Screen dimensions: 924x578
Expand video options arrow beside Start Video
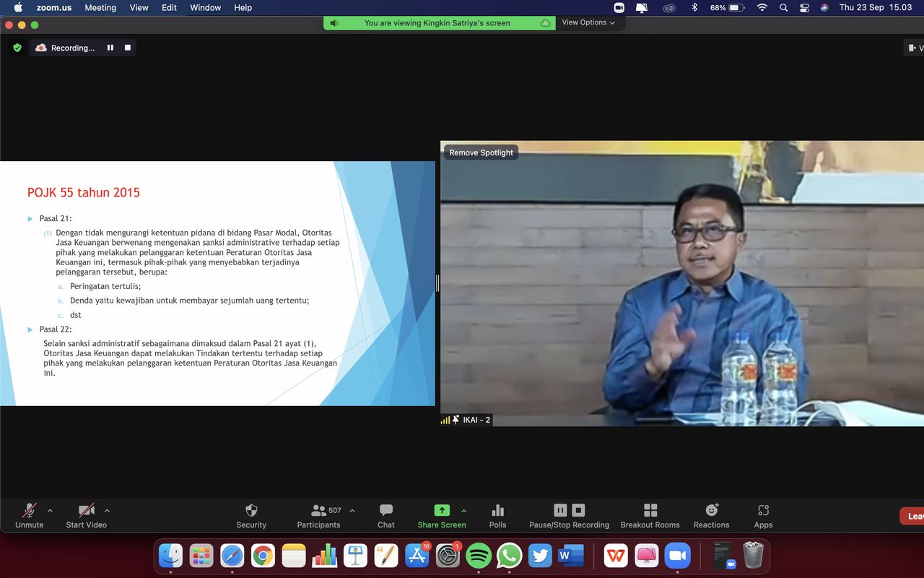coord(107,510)
